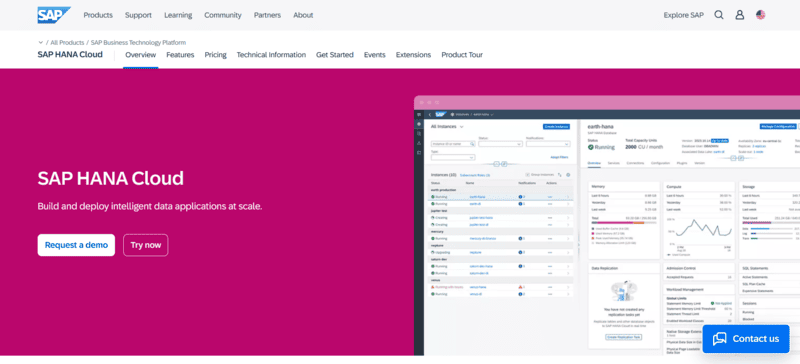Open the venus-hana instance link
Viewport: 800px width, 364px height.
click(x=478, y=287)
